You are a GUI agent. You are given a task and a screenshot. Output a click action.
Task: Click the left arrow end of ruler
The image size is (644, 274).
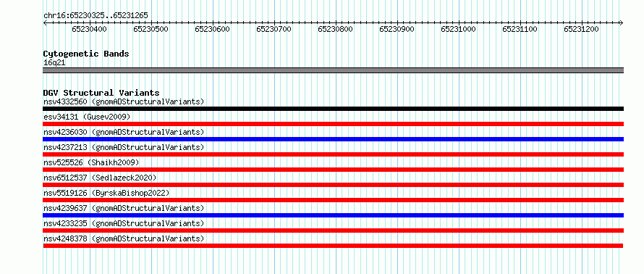[45, 23]
